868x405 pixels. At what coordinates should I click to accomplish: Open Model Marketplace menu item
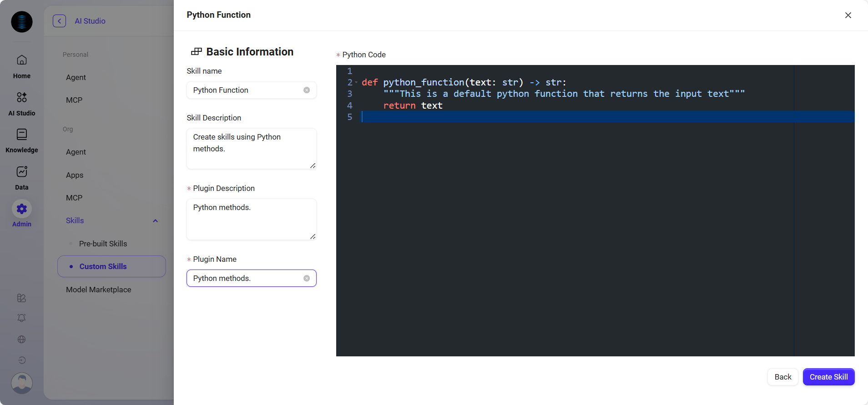coord(98,290)
